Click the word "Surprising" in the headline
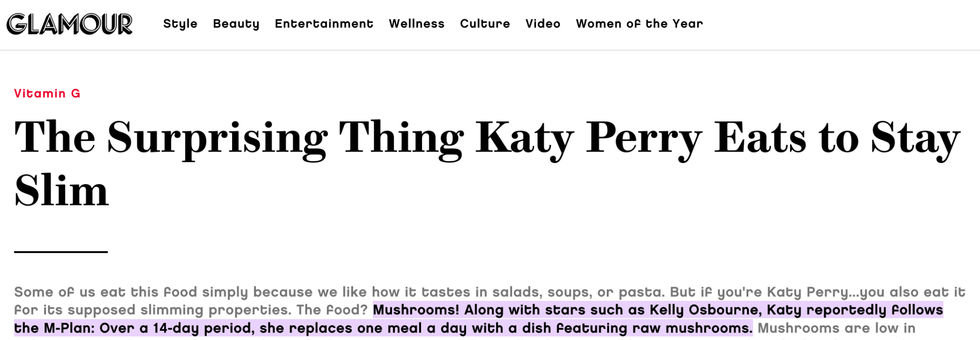Viewport: 980px width, 340px height. pyautogui.click(x=218, y=139)
